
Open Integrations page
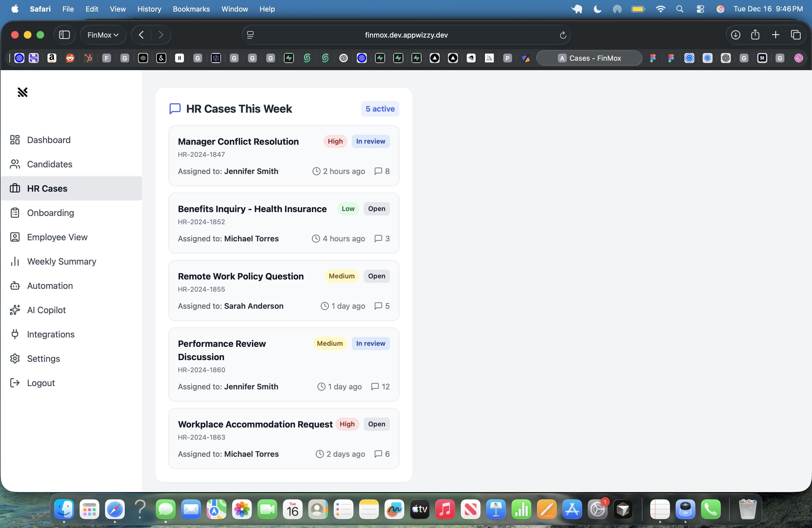point(51,334)
